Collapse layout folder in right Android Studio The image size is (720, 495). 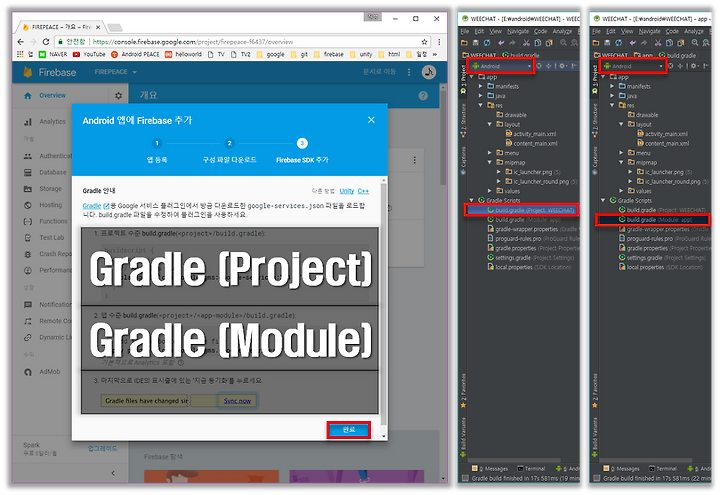(621, 124)
